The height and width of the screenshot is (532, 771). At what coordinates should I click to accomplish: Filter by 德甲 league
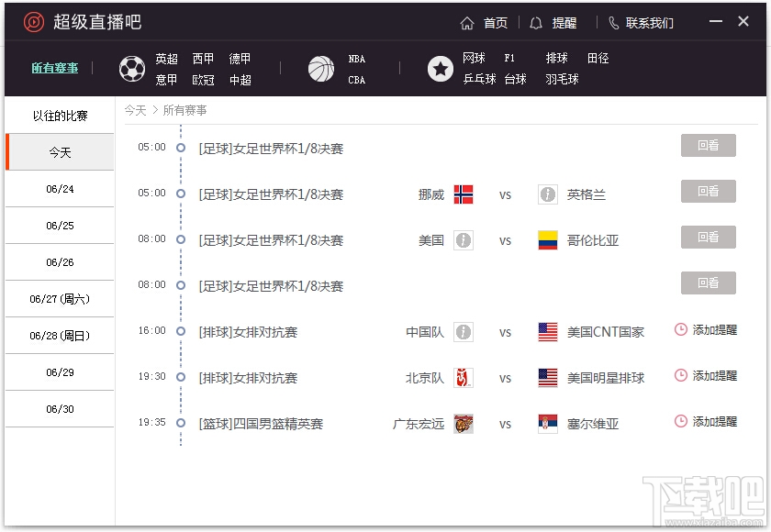[240, 59]
